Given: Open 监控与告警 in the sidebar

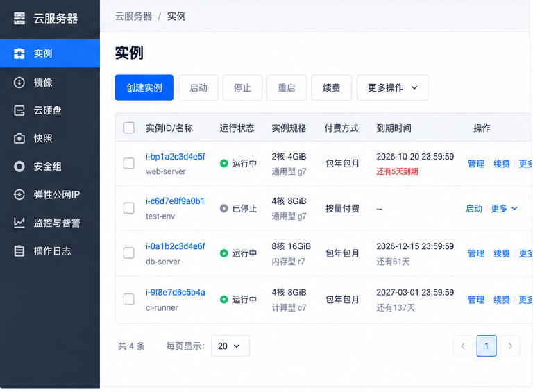Looking at the screenshot, I should 50,223.
